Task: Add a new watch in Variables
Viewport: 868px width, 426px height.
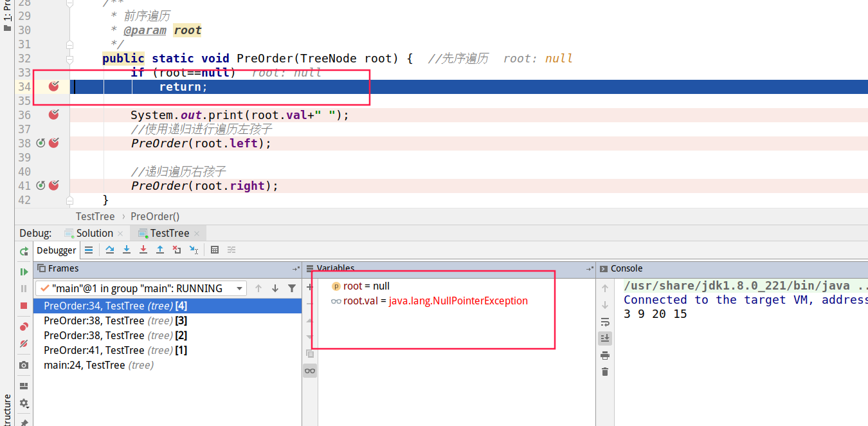Action: (x=310, y=287)
